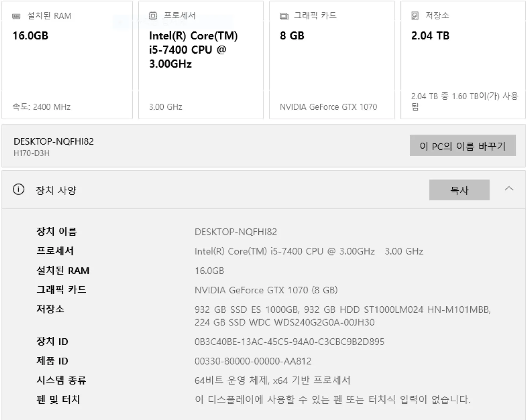The width and height of the screenshot is (526, 420).
Task: Select the 시스템 종류 value text
Action: (x=272, y=381)
